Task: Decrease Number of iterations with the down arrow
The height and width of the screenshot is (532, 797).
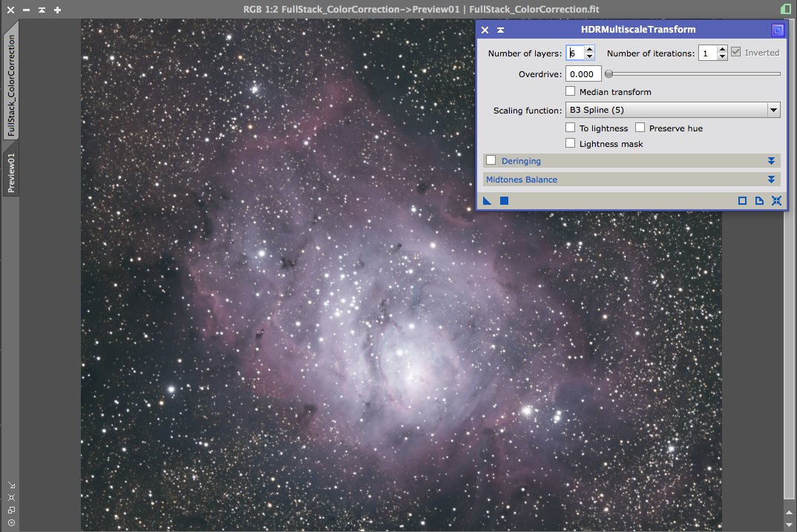Action: click(722, 56)
